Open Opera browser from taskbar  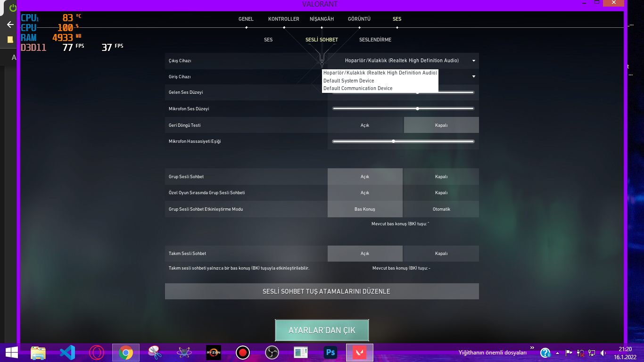97,352
